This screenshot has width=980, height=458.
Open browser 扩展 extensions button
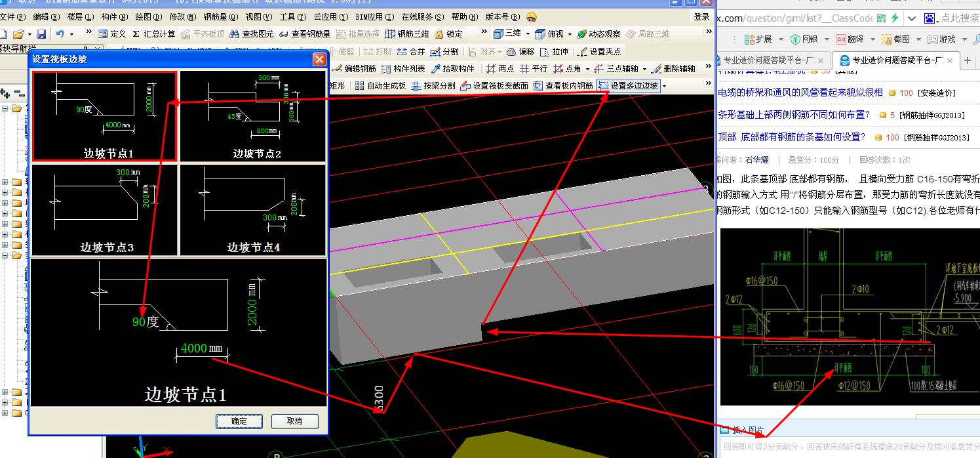pos(758,39)
